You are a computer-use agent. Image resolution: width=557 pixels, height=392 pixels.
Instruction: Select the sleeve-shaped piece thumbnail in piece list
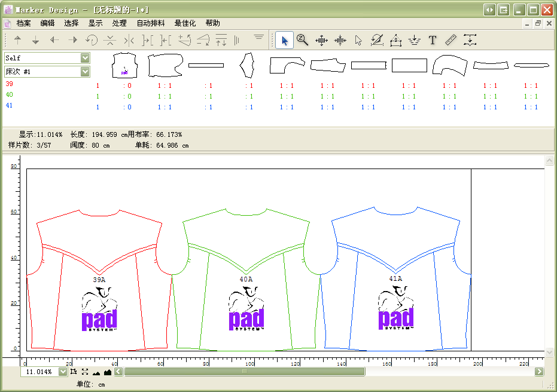(450, 65)
